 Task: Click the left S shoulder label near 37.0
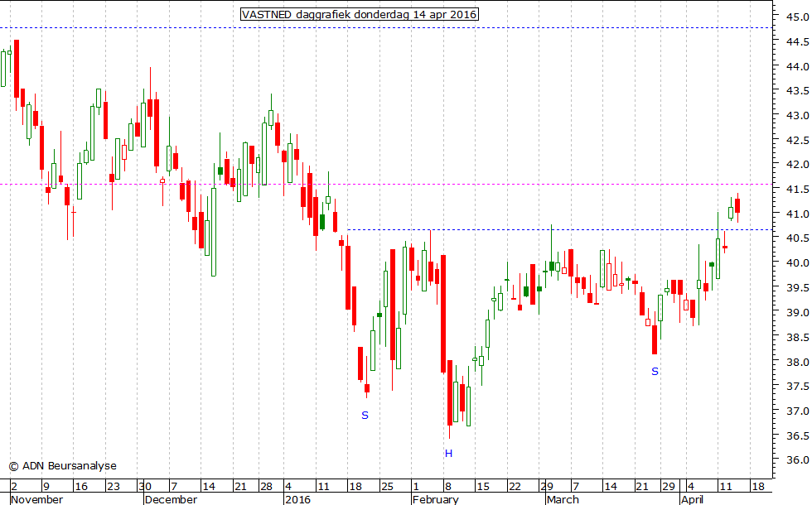(x=365, y=415)
